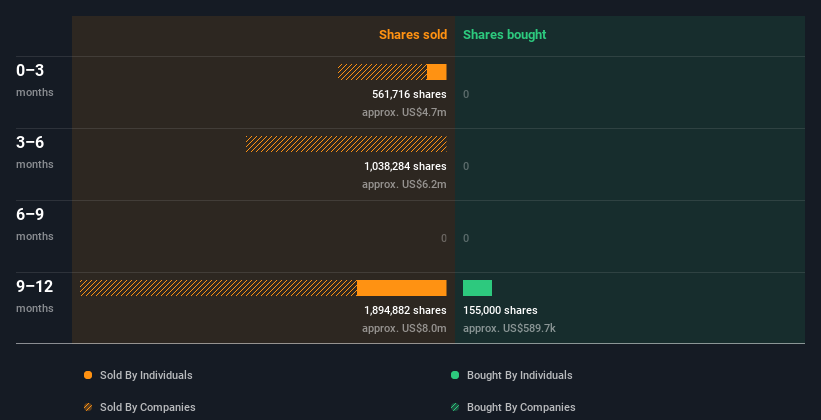Click the hatched bar segment in 0–3 months row
The width and height of the screenshot is (821, 420).
pos(382,72)
